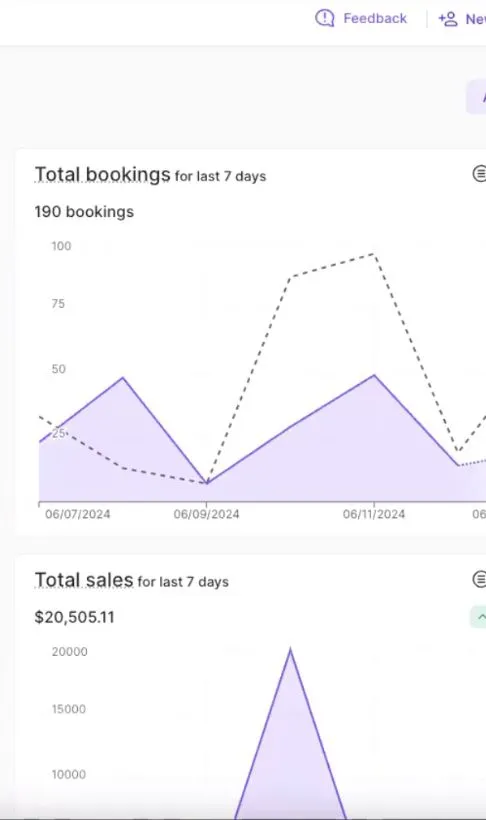This screenshot has width=486, height=820.
Task: Click the green trend up indicator badge
Action: pos(478,617)
